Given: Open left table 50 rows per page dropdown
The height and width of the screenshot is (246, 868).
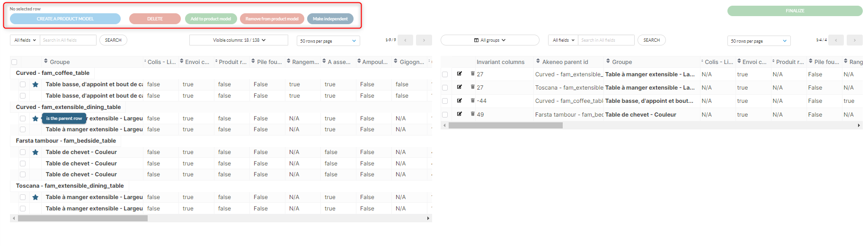Looking at the screenshot, I should 328,41.
